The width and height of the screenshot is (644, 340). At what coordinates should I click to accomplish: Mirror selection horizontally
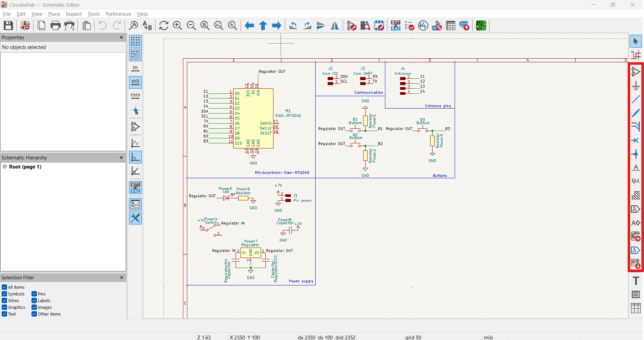[335, 25]
